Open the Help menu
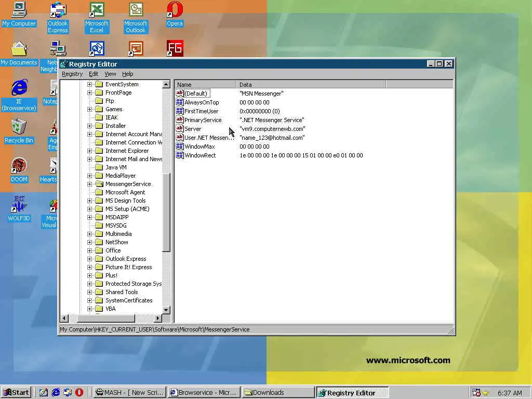Viewport: 532px width, 399px height. tap(128, 74)
